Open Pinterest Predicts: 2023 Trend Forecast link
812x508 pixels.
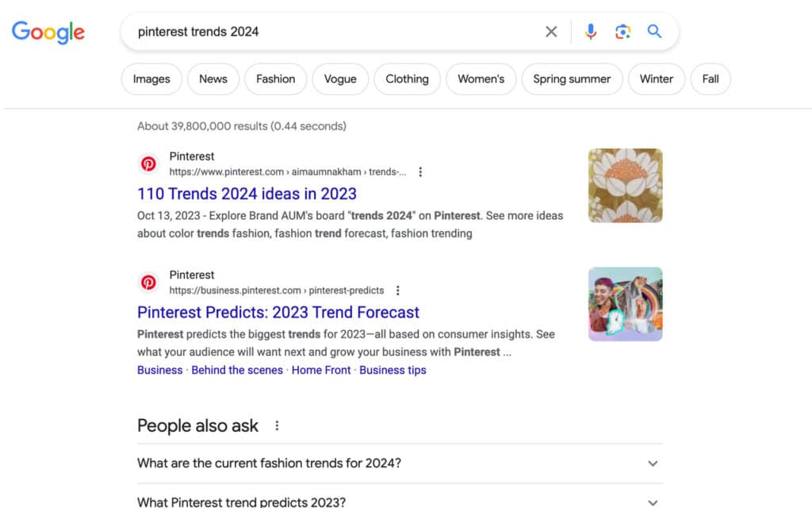click(x=278, y=312)
